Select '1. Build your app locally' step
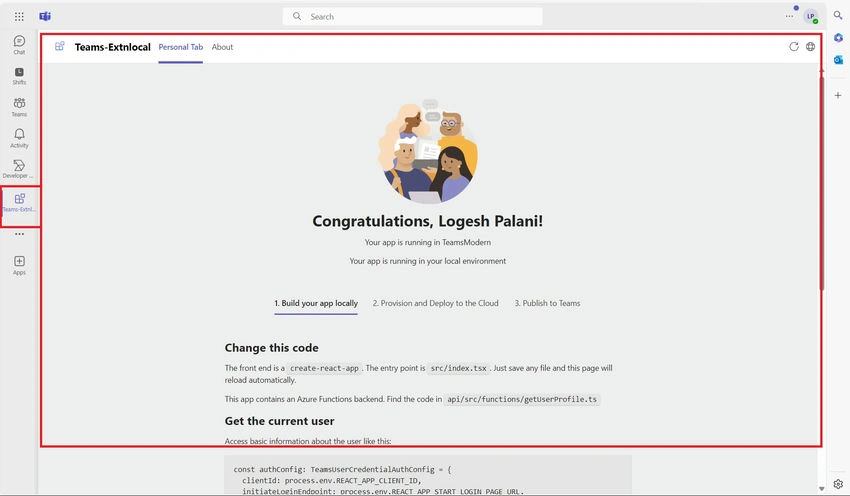The image size is (850, 496). 316,304
